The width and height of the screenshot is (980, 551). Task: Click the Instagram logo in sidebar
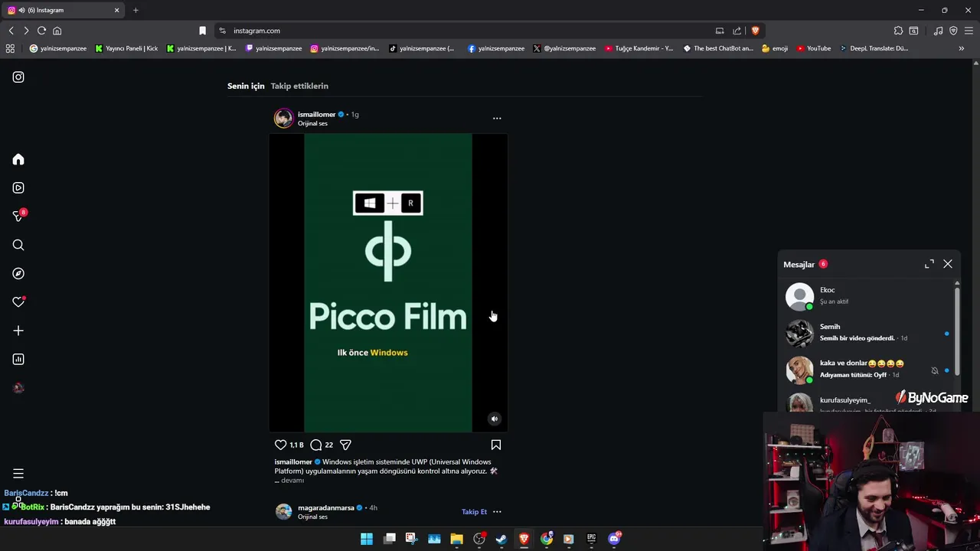click(x=18, y=77)
